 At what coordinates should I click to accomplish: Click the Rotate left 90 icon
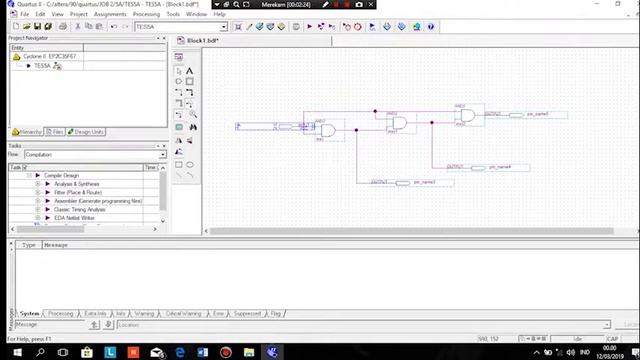tap(179, 152)
